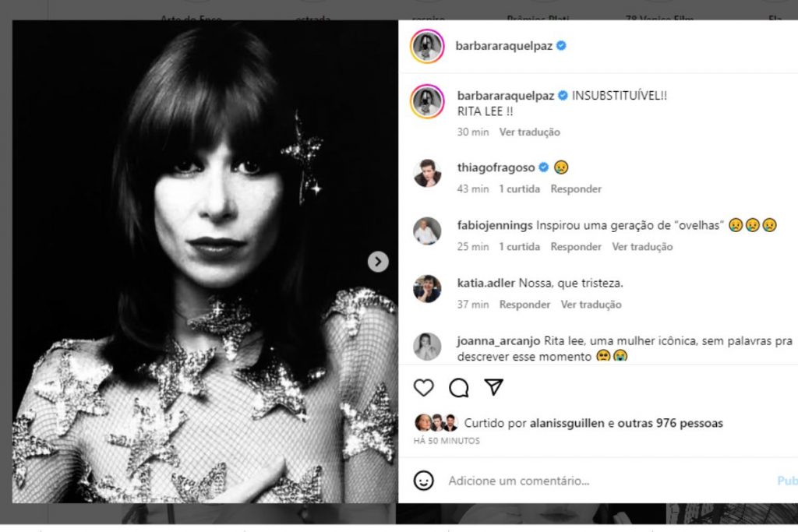
Task: Click the verified badge beside thiagofragoso
Action: (543, 167)
